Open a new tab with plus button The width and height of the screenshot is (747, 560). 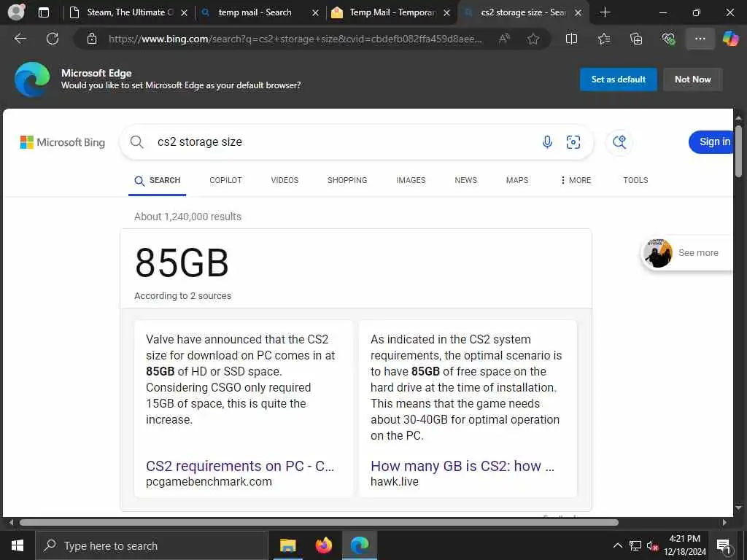(605, 12)
